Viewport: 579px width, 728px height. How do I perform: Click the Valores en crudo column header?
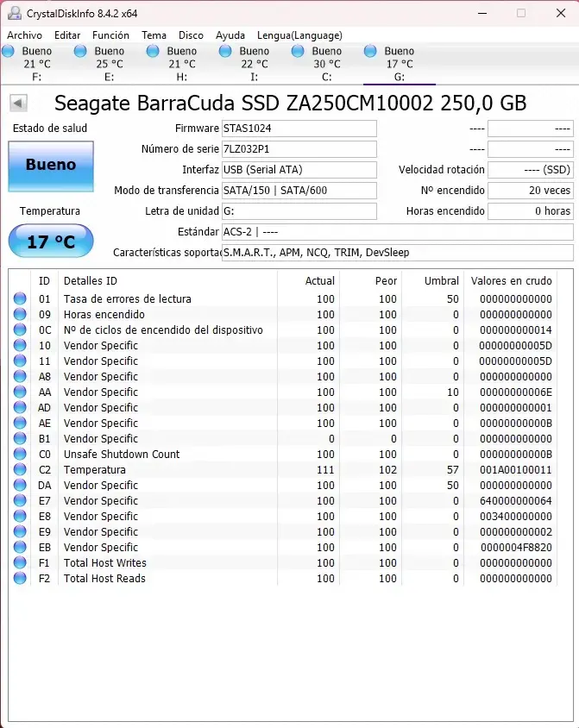(511, 281)
